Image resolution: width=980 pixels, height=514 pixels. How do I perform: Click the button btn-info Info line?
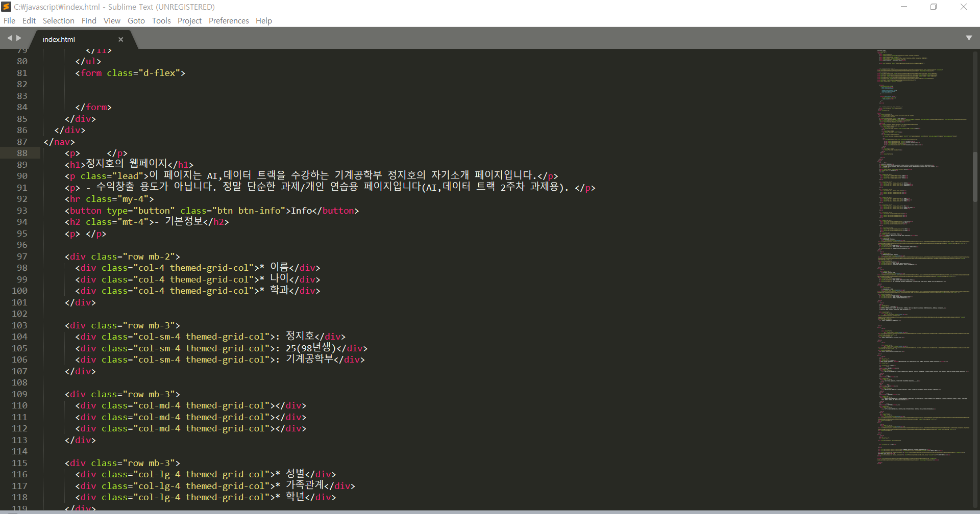(x=212, y=211)
